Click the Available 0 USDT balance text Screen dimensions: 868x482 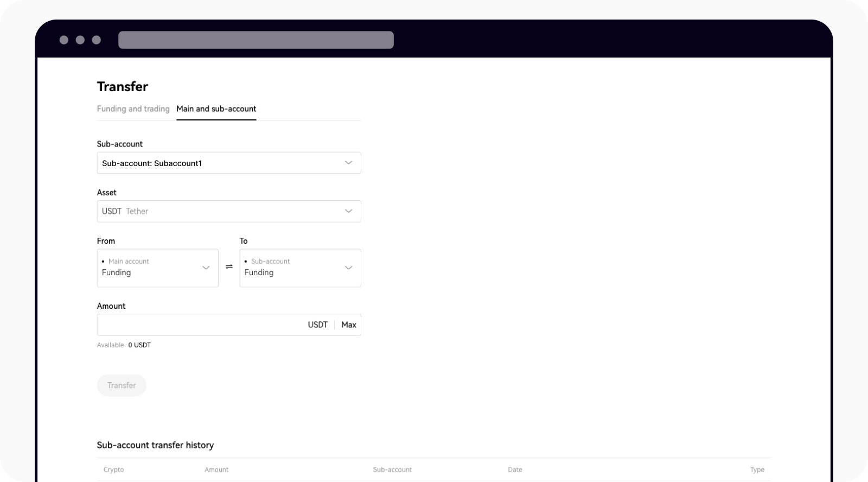(124, 345)
